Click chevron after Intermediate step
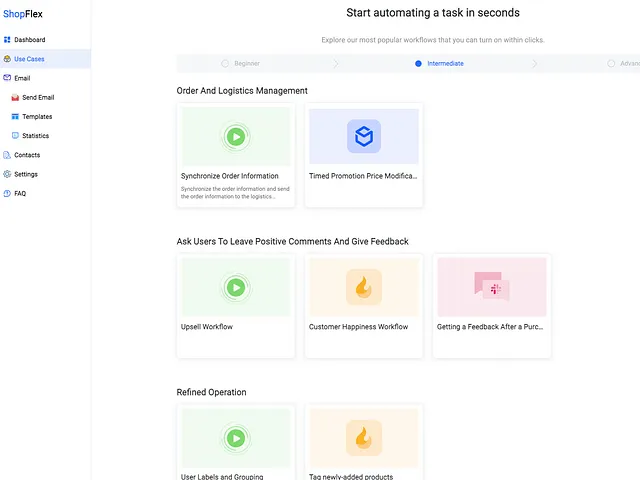640x480 pixels. (535, 63)
